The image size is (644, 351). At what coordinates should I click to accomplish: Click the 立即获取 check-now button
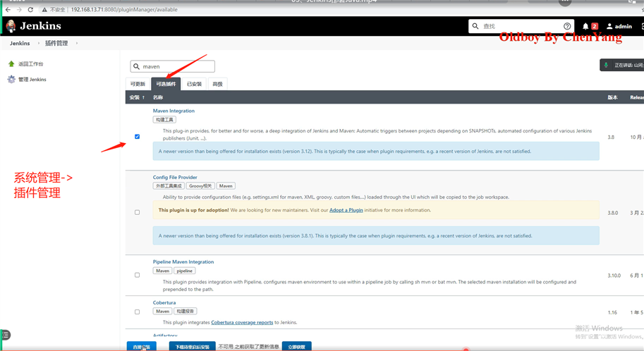click(296, 347)
